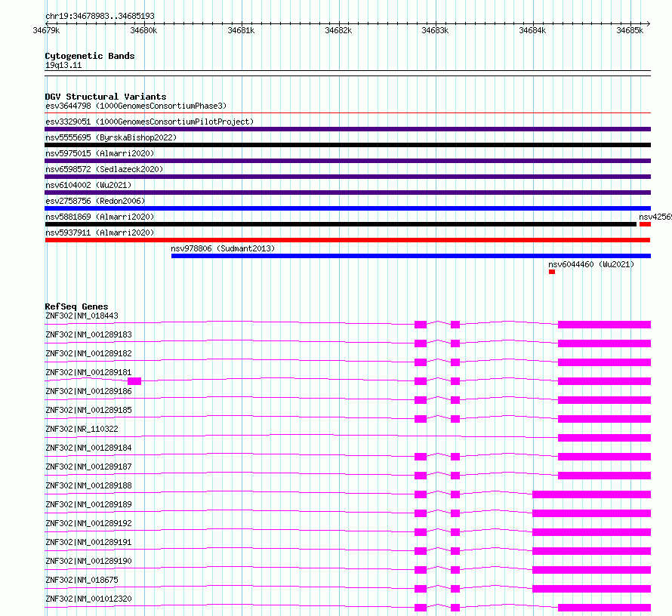Click the 34684k ruler tick label
This screenshot has width=672, height=616.
point(532,30)
